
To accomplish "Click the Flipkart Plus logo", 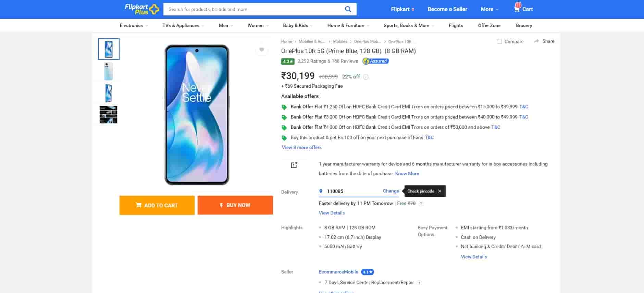I will click(141, 9).
